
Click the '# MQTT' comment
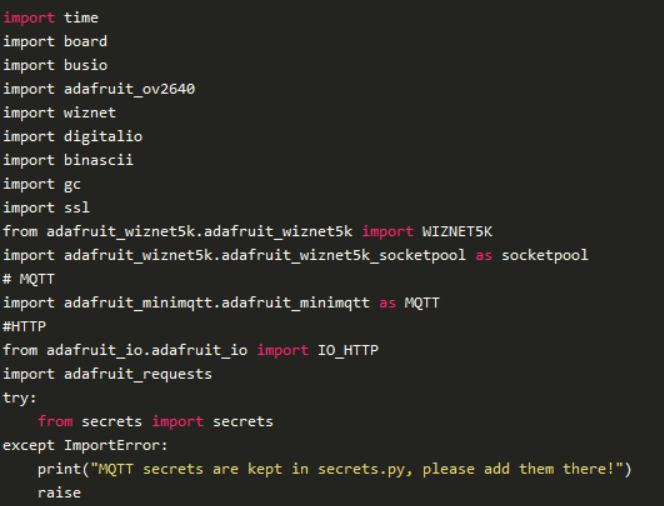click(24, 279)
